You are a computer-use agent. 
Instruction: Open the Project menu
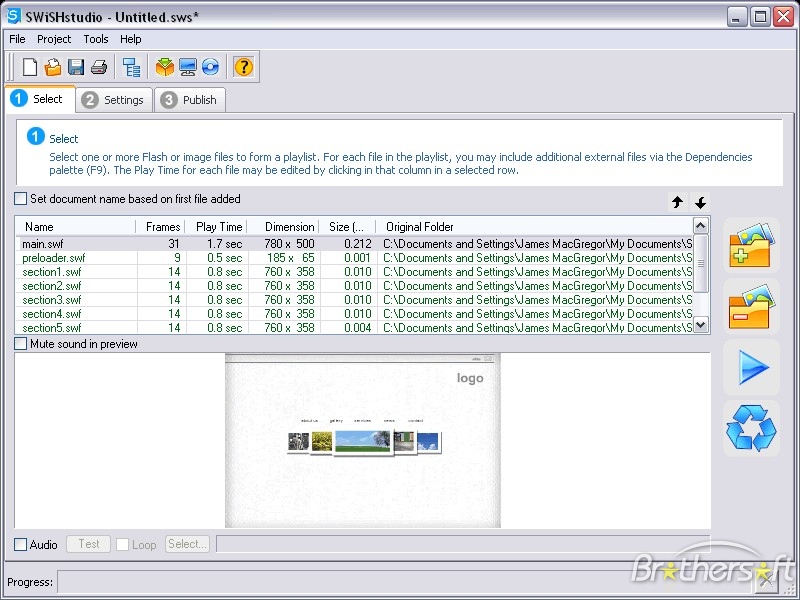pos(54,39)
